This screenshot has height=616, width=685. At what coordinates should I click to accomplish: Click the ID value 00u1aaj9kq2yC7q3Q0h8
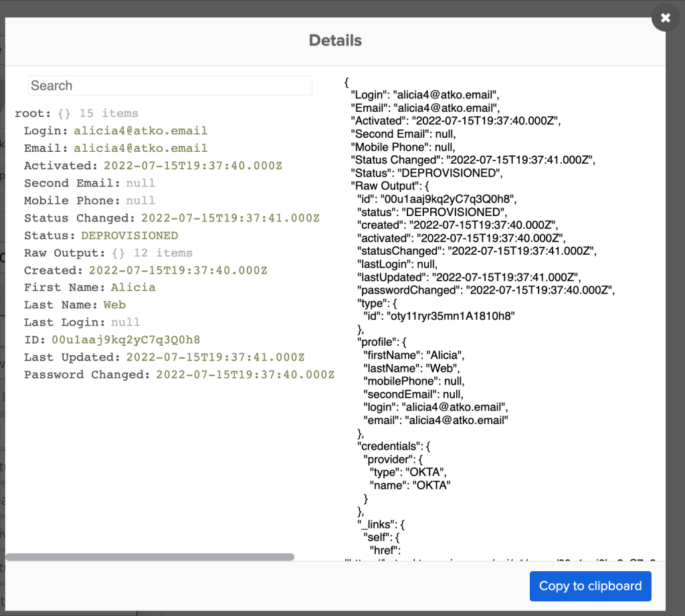coord(126,340)
